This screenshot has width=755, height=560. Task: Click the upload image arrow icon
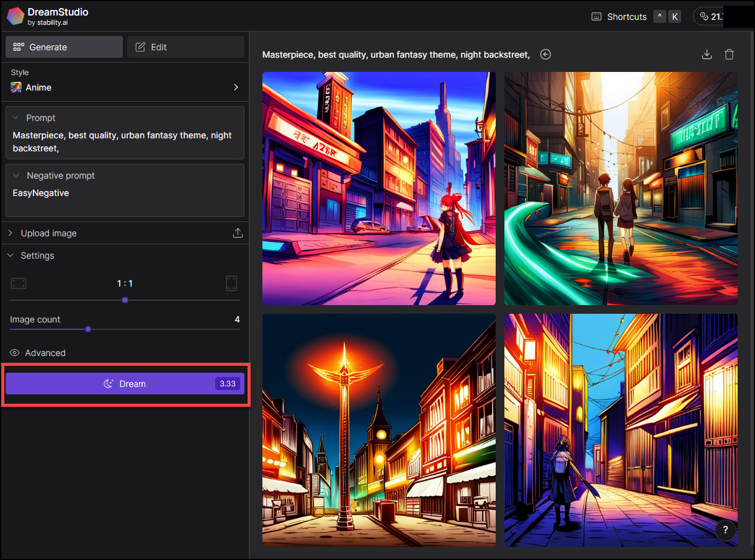pyautogui.click(x=237, y=233)
